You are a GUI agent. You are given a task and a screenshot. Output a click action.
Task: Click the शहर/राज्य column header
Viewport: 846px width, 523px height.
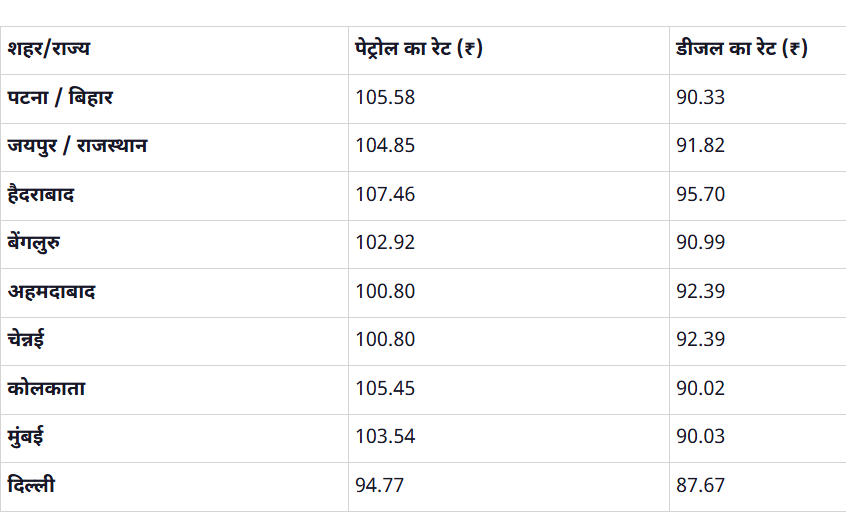pos(49,49)
